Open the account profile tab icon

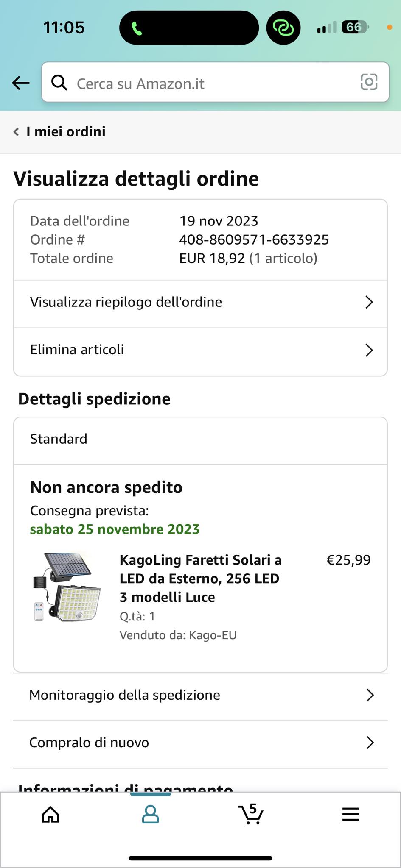(x=150, y=814)
